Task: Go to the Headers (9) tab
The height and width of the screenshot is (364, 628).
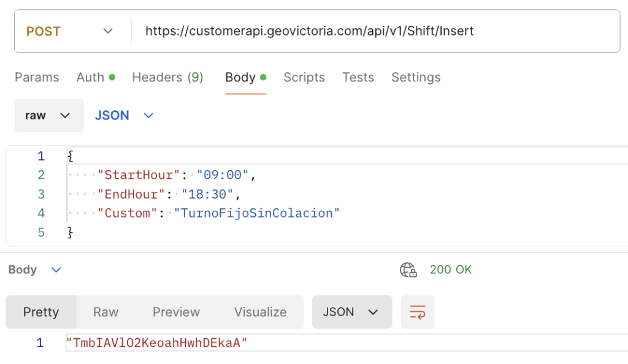Action: [167, 77]
